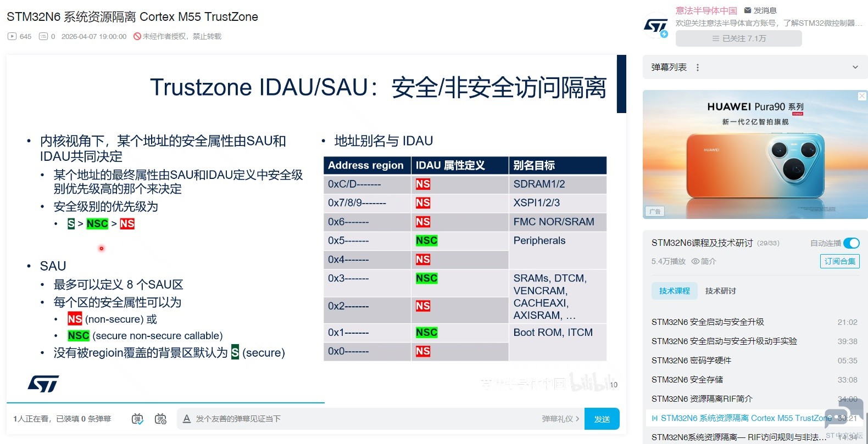The width and height of the screenshot is (868, 444).
Task: Click the collection title STM32N6课程及技术研讨
Action: pyautogui.click(x=702, y=243)
